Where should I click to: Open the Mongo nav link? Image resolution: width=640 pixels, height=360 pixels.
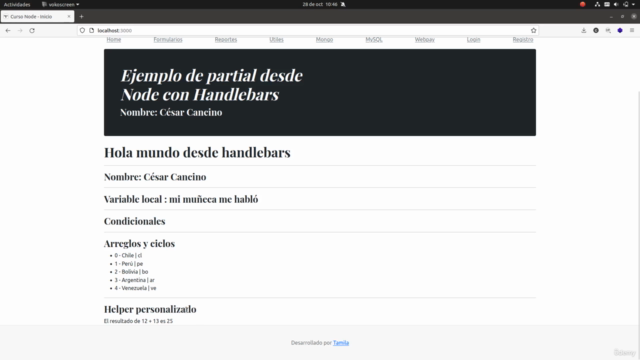click(324, 40)
